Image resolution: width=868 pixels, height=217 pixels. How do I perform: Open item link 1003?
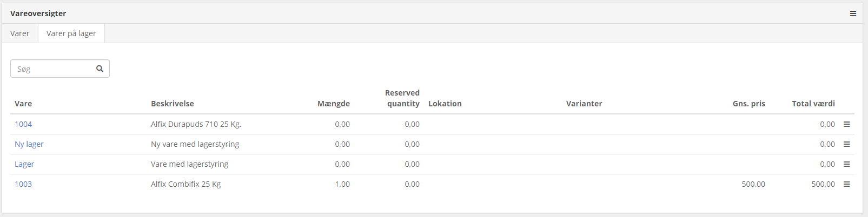tap(23, 184)
